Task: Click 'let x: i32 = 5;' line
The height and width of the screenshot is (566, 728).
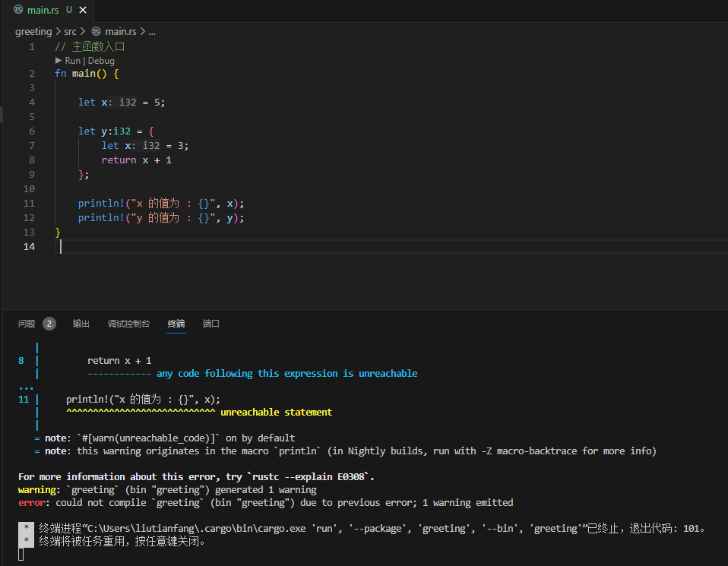Action: (122, 102)
